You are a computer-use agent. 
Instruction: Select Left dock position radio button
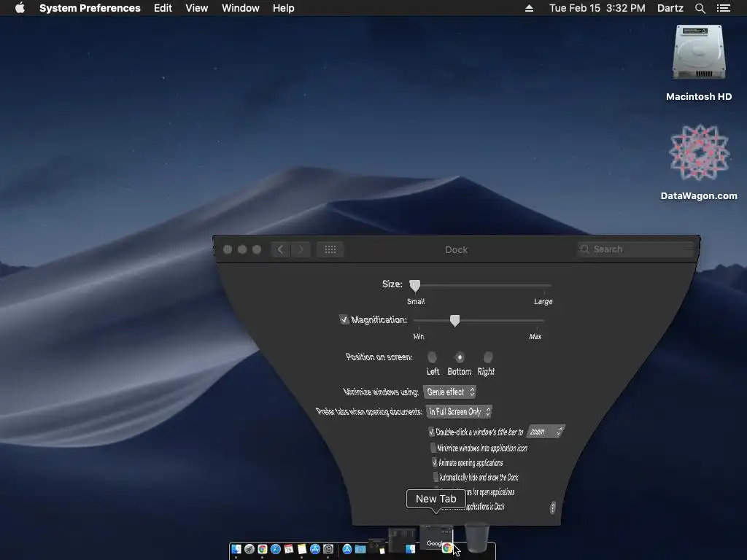[432, 357]
